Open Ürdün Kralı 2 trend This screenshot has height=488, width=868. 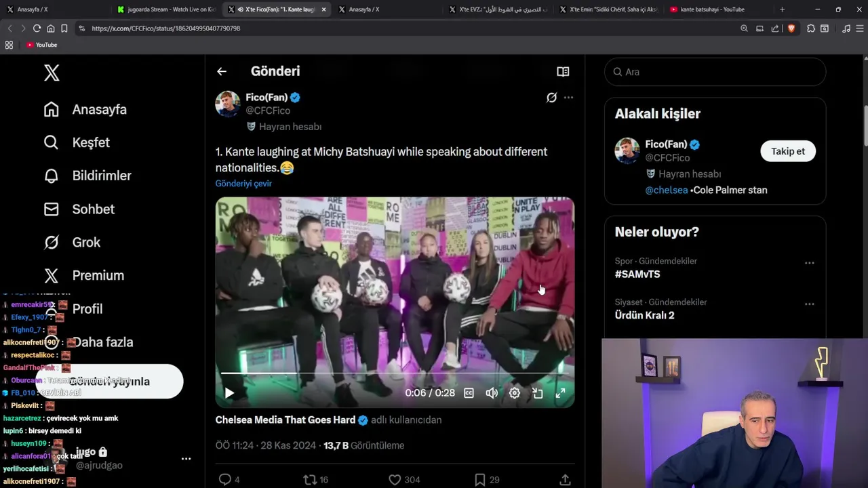coord(644,315)
